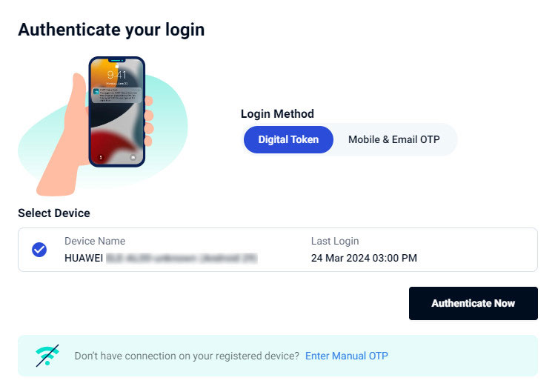Click the last login timestamp 24 Mar 2024

pyautogui.click(x=364, y=258)
